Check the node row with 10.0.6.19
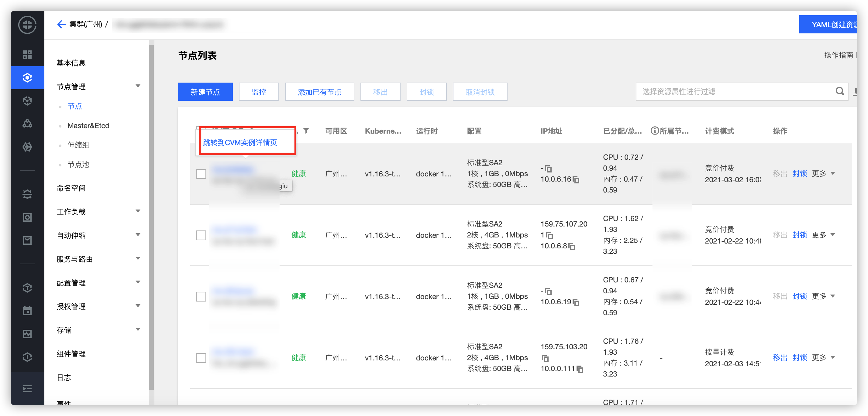The height and width of the screenshot is (416, 868). 201,297
